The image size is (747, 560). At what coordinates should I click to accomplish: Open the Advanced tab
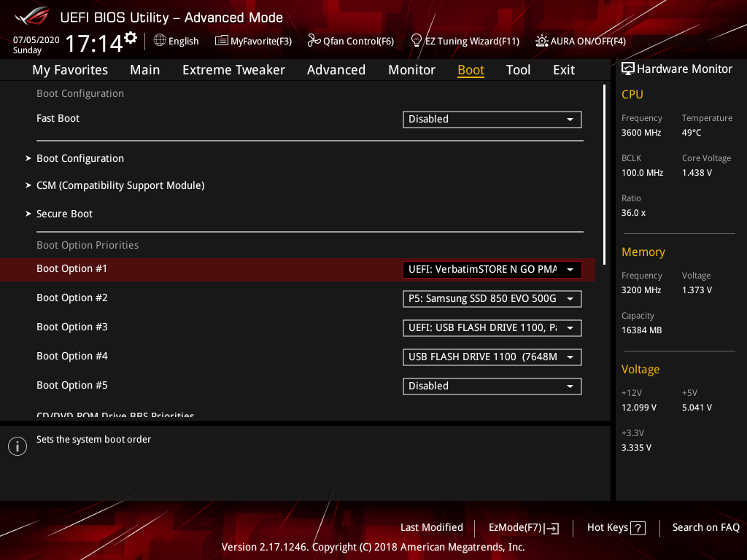click(x=336, y=70)
